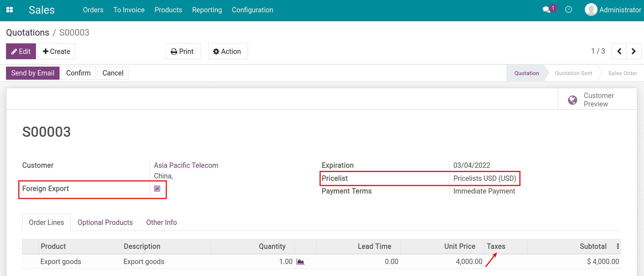Open the Action dropdown

pos(228,51)
